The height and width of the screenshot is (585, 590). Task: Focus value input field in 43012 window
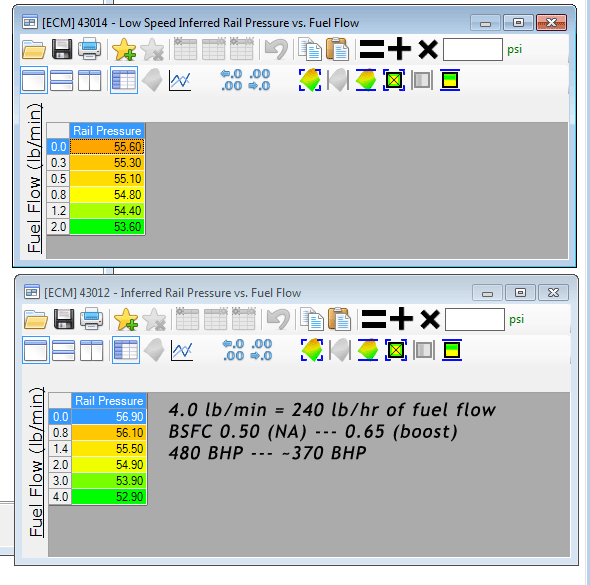click(x=475, y=319)
